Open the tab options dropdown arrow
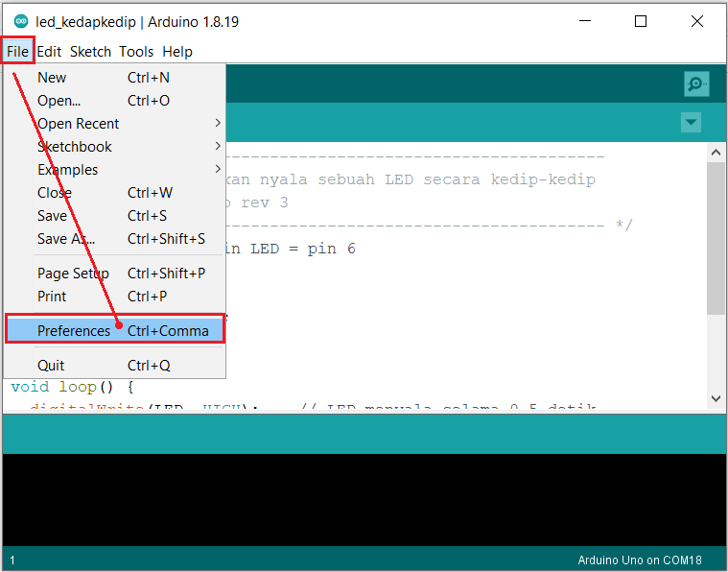Screen dimensions: 728x572 (x=691, y=122)
